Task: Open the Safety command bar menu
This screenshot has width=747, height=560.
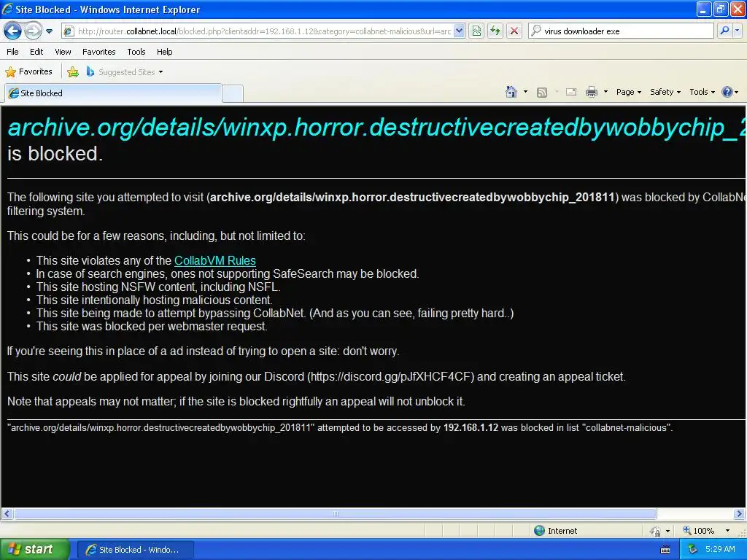Action: [665, 92]
